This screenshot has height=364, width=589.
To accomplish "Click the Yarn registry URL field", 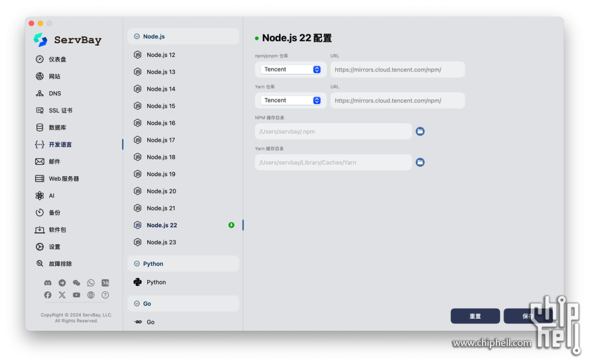I will pos(397,100).
